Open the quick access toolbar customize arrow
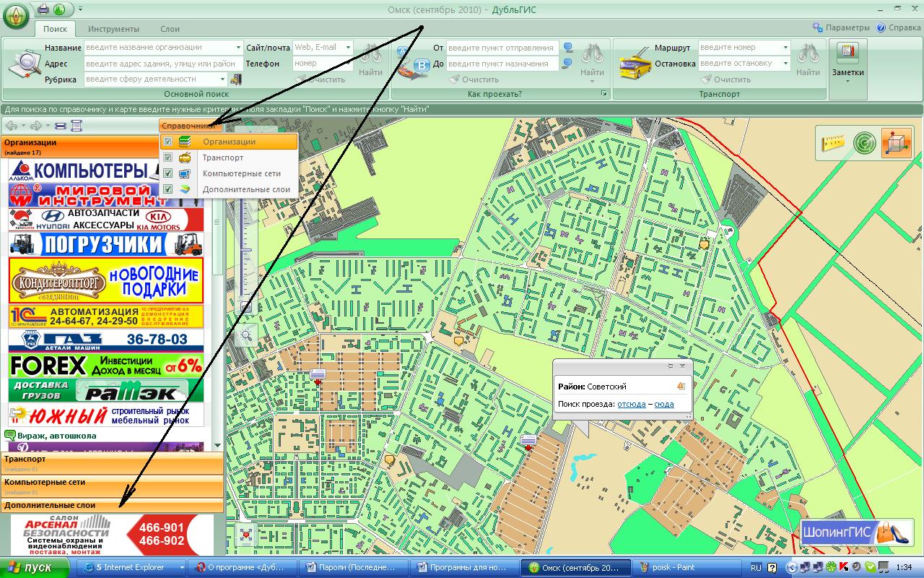The height and width of the screenshot is (578, 924). coord(79,9)
